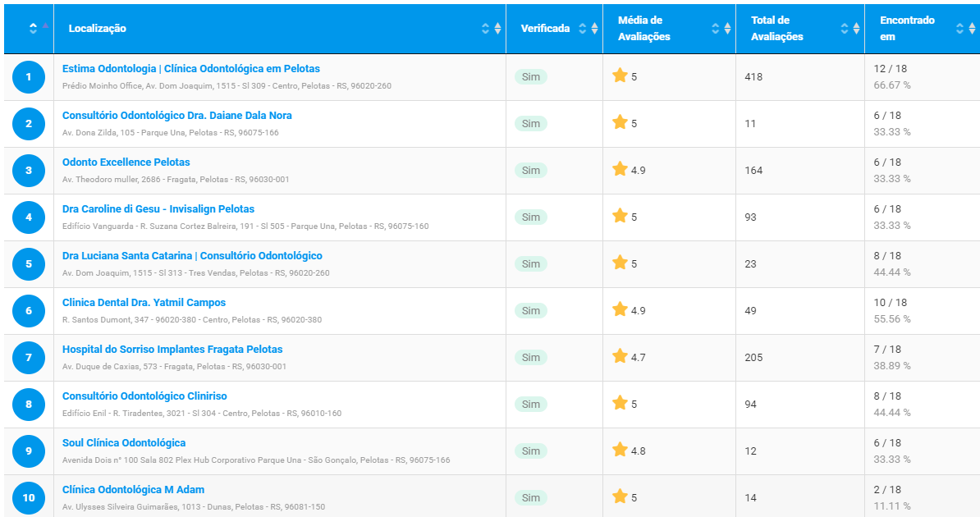The height and width of the screenshot is (517, 980).
Task: Click the rank 1 circle badge
Action: click(29, 77)
